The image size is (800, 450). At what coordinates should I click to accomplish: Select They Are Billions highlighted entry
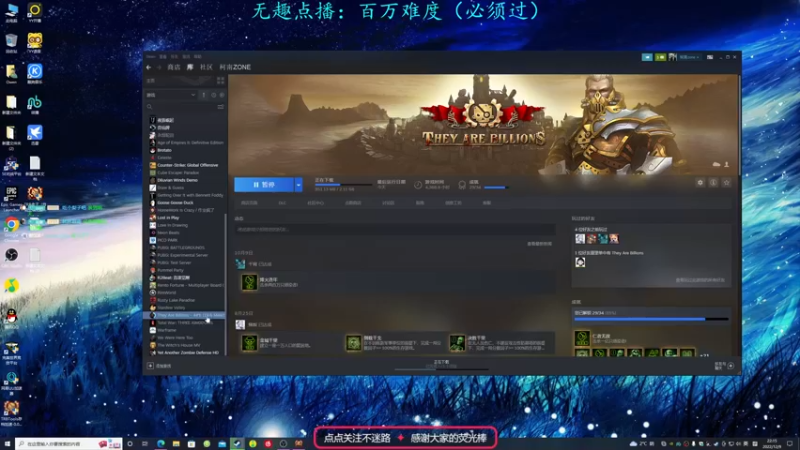[x=185, y=315]
